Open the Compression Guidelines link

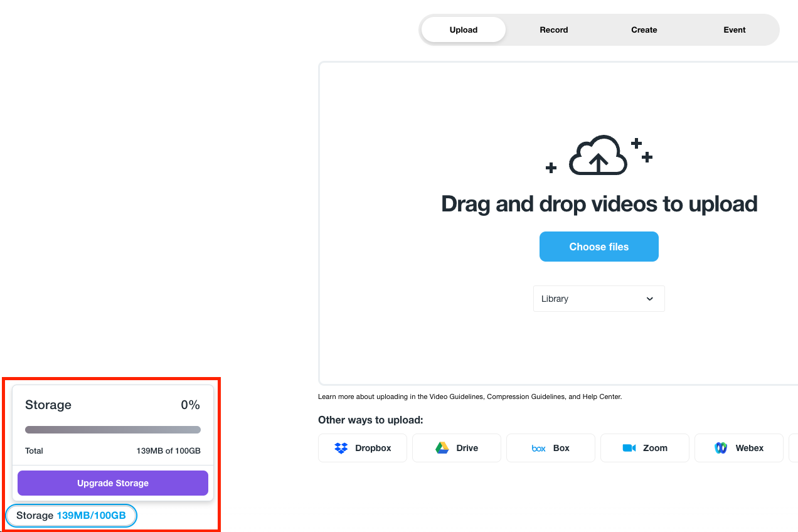pos(526,396)
